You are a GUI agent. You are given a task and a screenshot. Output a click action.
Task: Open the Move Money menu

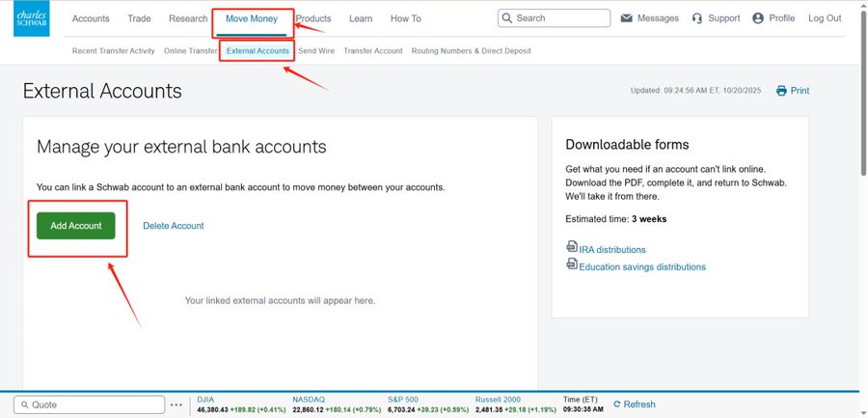[252, 18]
